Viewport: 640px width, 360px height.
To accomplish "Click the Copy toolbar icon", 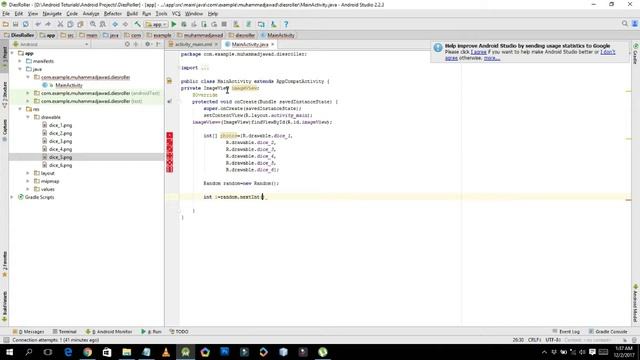I will coord(70,24).
